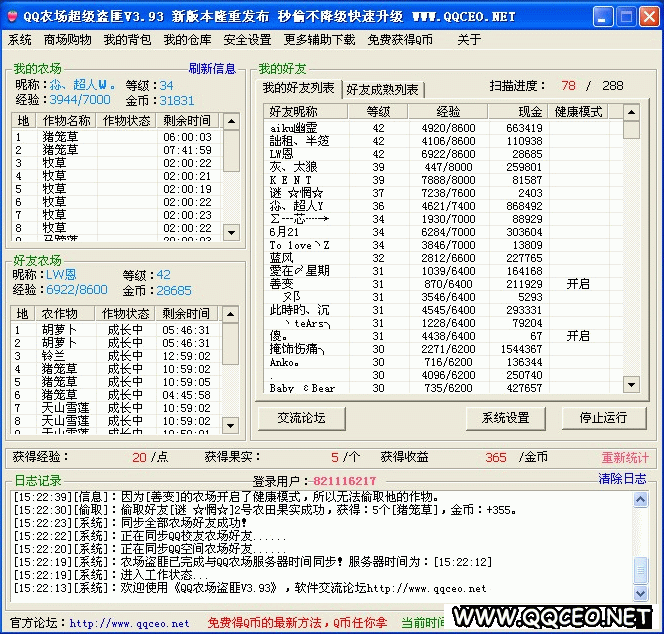Open the 商场购物 menu
Viewport: 664px width, 634px height.
pos(68,40)
